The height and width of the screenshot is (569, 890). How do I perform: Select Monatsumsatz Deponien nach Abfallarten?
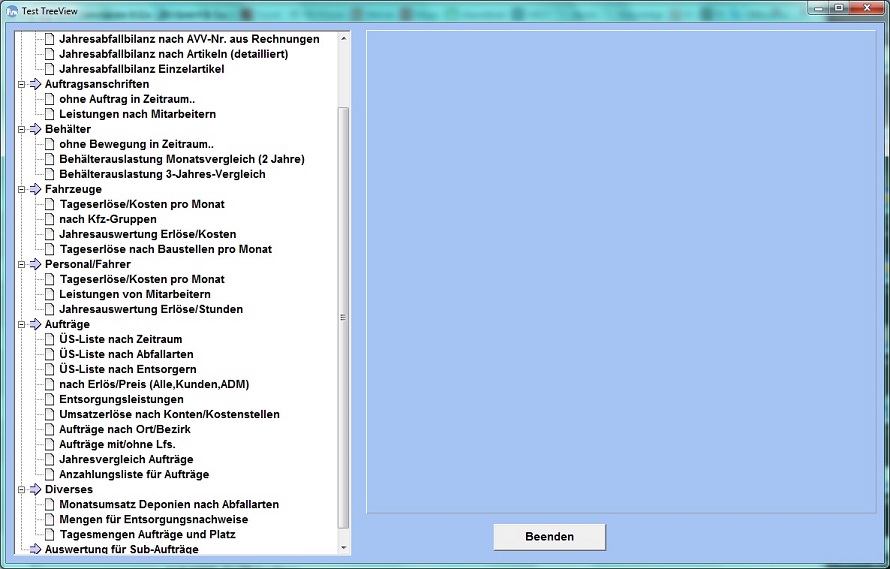[169, 505]
